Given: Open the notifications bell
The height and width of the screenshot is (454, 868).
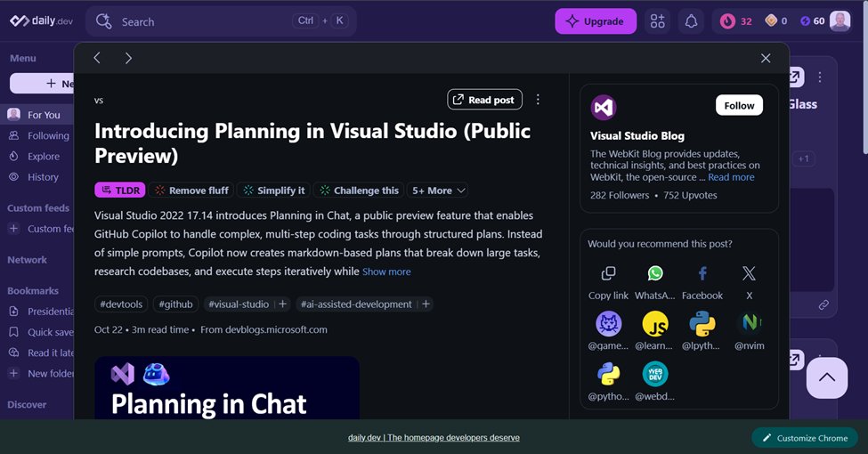Looking at the screenshot, I should point(691,21).
